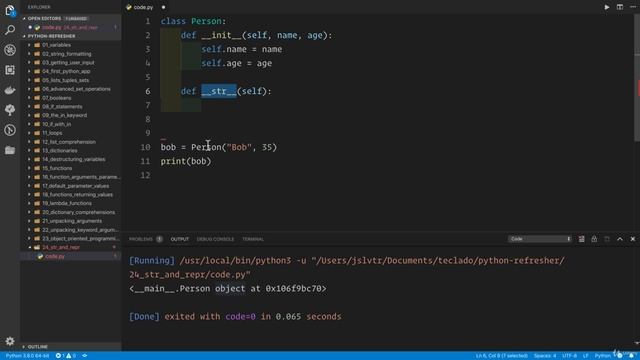Open the Extensions view in activity bar
Image resolution: width=640 pixels, height=360 pixels.
[x=10, y=70]
